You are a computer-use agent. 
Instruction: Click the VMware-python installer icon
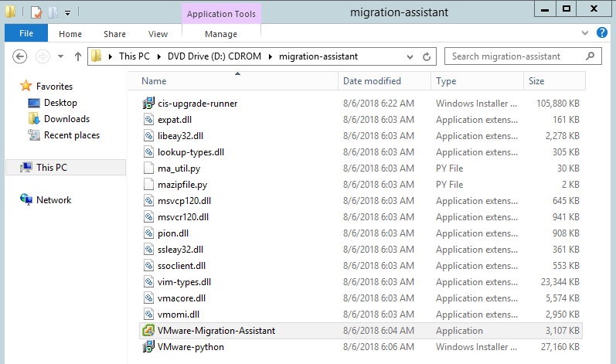[x=149, y=347]
